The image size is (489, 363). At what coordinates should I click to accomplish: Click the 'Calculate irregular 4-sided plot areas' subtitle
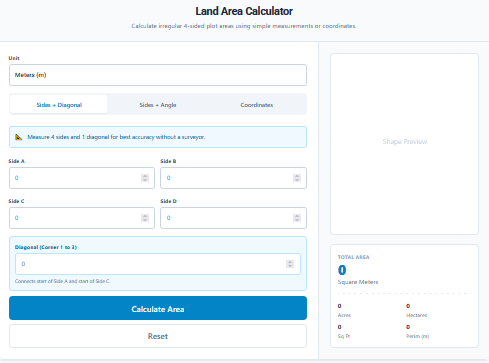coord(244,26)
